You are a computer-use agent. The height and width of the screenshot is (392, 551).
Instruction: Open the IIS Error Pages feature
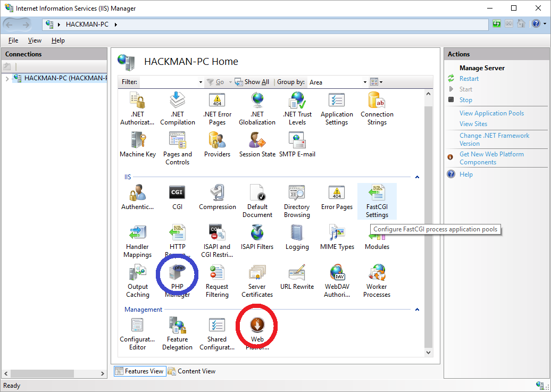tap(337, 197)
